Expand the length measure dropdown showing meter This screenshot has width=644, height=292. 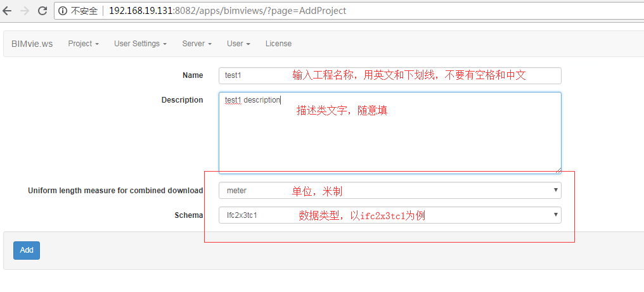[x=389, y=190]
